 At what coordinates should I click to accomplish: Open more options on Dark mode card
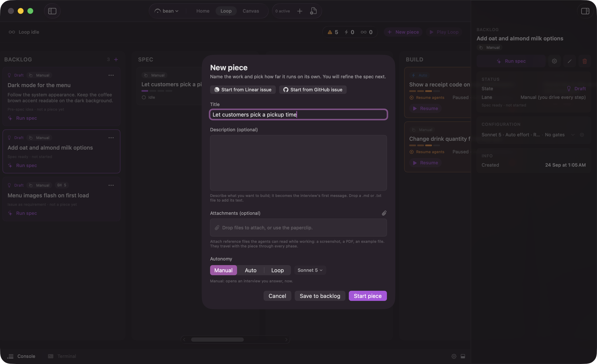(x=111, y=75)
